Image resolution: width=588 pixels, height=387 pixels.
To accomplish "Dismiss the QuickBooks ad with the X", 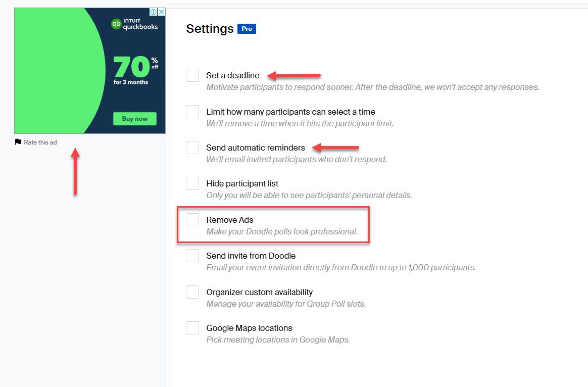I will [x=162, y=12].
